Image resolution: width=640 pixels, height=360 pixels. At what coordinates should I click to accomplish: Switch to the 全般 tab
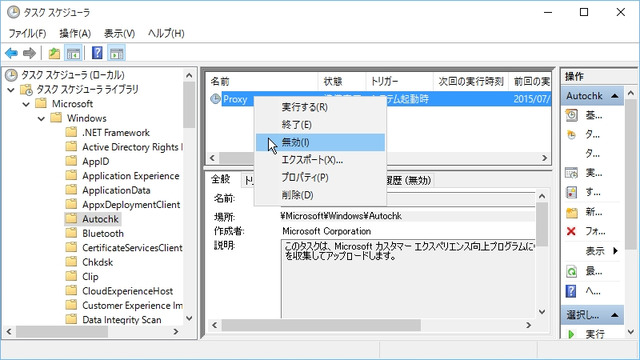221,179
